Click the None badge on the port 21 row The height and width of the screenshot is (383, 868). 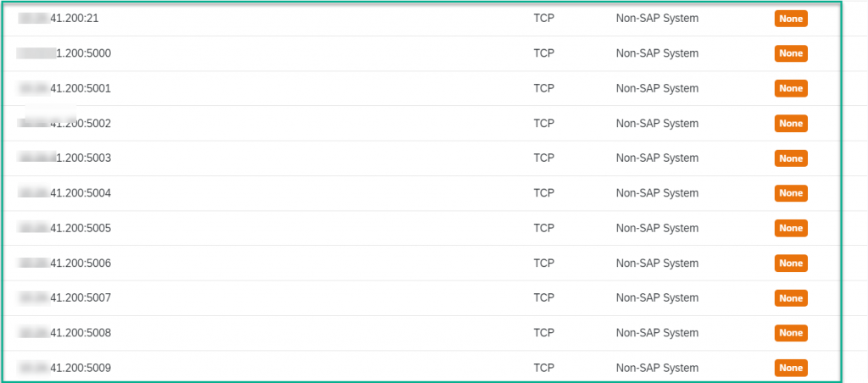click(791, 19)
